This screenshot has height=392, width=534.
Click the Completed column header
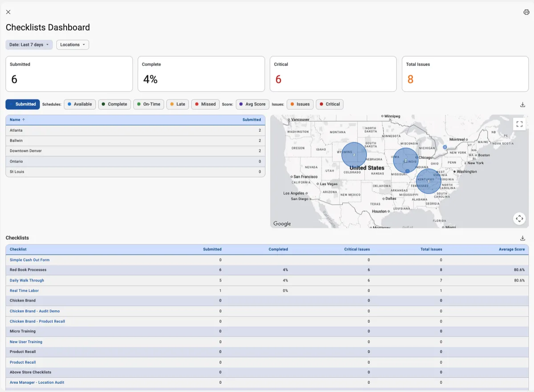coord(278,249)
